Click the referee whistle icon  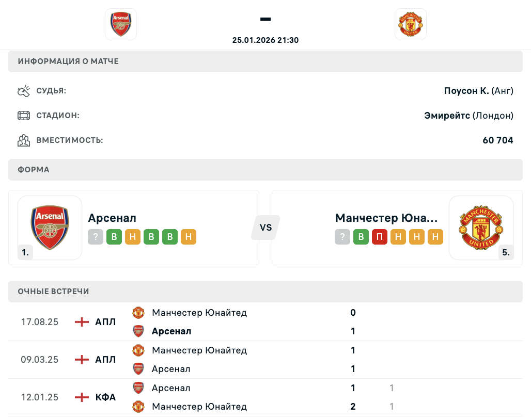tap(24, 91)
